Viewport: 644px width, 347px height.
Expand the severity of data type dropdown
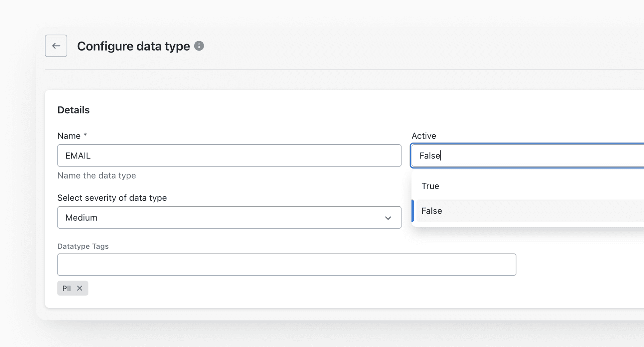[230, 218]
